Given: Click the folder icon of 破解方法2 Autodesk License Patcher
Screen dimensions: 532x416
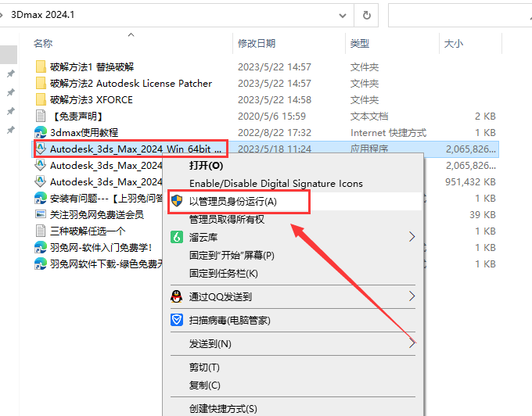Looking at the screenshot, I should 41,83.
